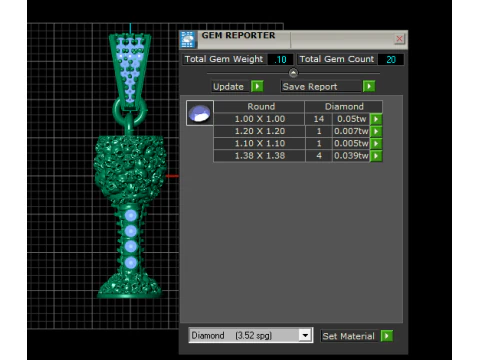
Task: Click the Set Material button label
Action: (349, 336)
